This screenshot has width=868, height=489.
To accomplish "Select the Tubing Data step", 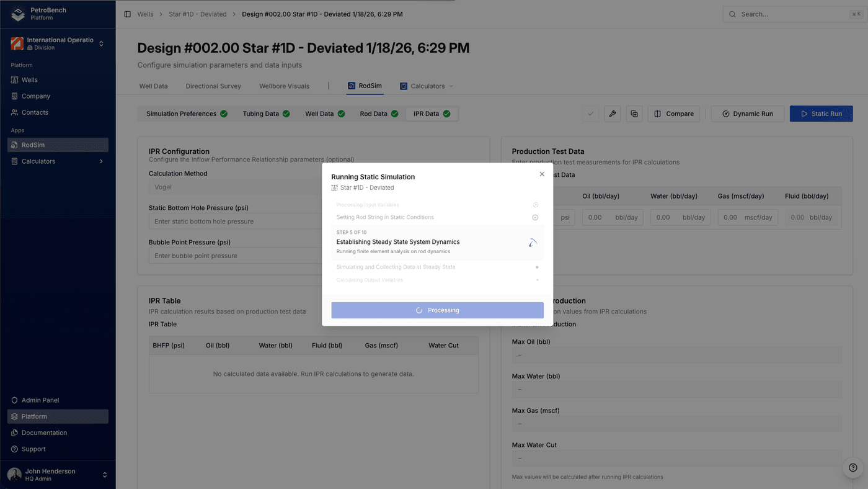I will pyautogui.click(x=265, y=114).
